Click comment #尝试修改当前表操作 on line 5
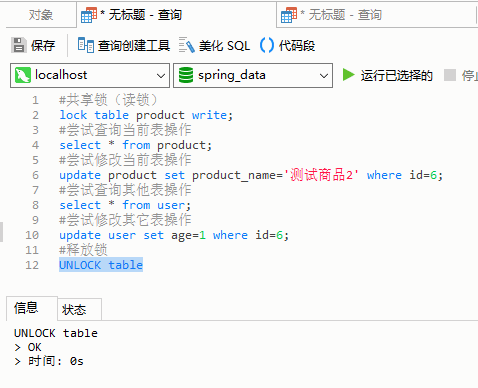 125,160
